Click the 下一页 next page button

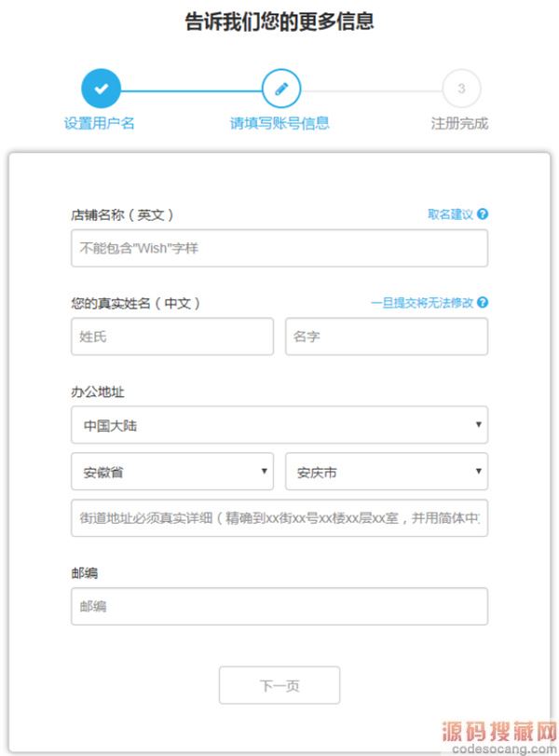click(279, 685)
